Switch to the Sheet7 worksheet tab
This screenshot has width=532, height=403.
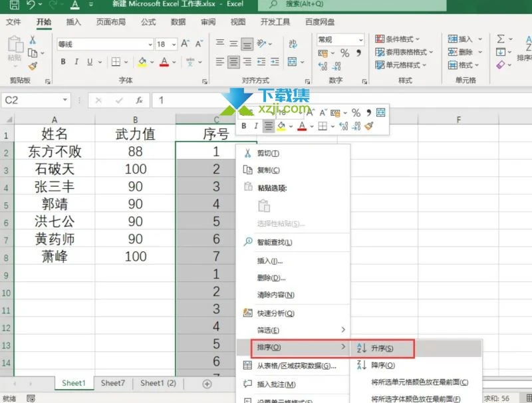(x=112, y=384)
